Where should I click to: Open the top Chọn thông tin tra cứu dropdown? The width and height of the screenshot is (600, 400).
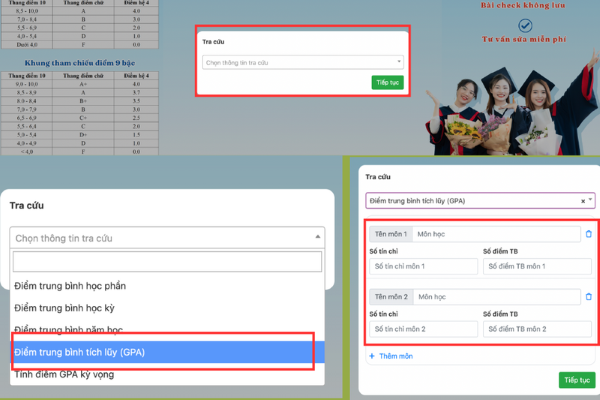(301, 62)
